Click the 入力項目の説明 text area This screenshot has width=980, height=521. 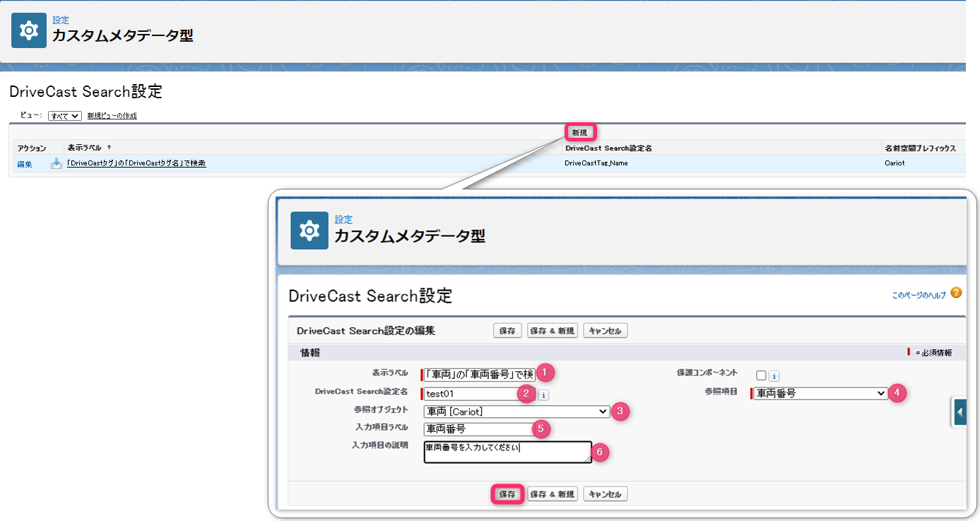pos(508,452)
